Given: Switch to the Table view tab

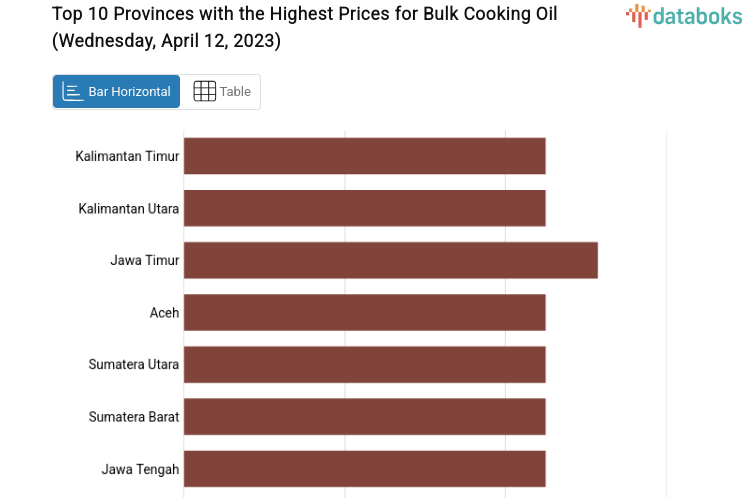Looking at the screenshot, I should coord(221,92).
